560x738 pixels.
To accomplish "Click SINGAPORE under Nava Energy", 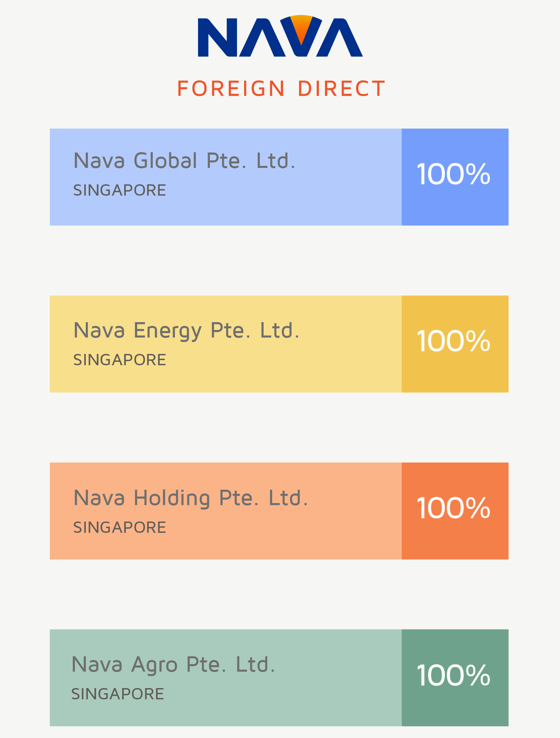I will (120, 360).
